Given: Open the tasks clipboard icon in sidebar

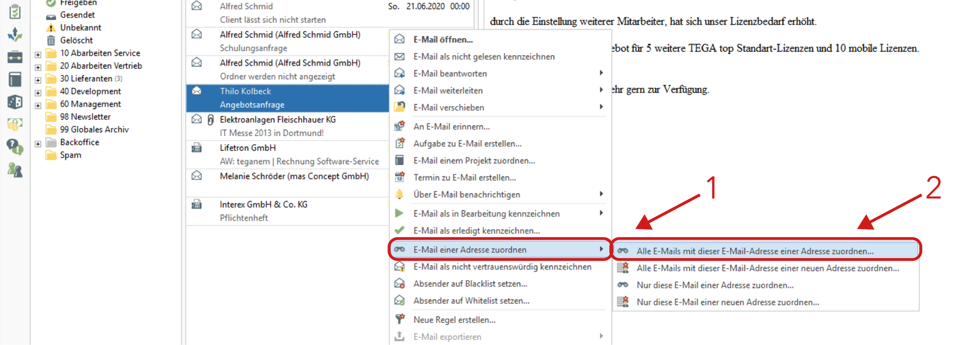Looking at the screenshot, I should click(x=15, y=11).
